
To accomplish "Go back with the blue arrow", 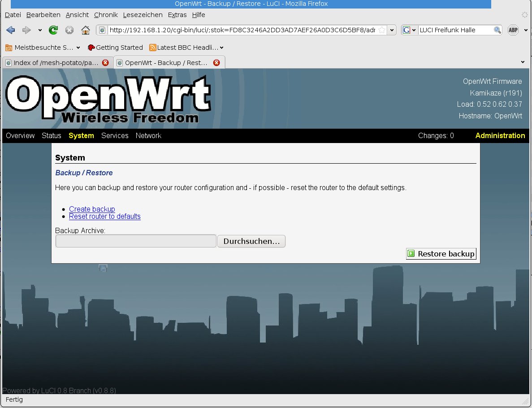I will (x=10, y=30).
